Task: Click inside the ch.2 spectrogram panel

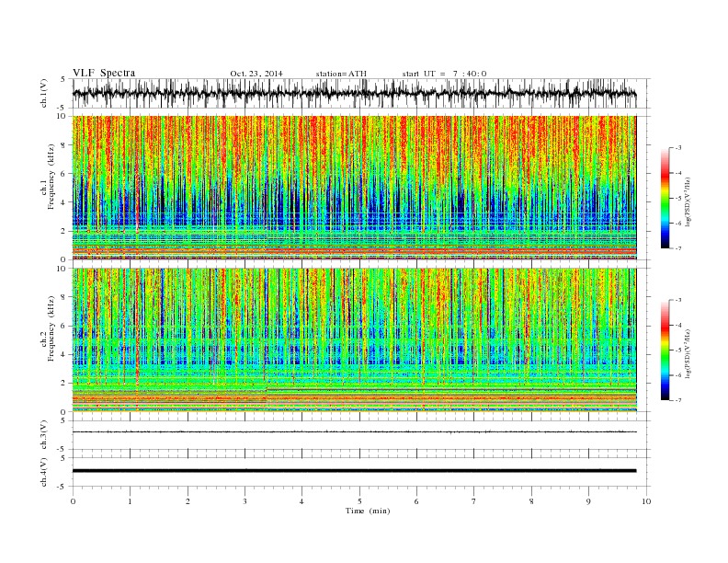Action: point(354,340)
